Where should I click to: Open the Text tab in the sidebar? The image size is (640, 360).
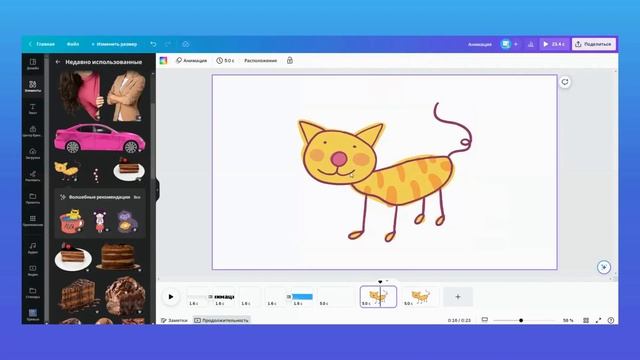tap(33, 109)
